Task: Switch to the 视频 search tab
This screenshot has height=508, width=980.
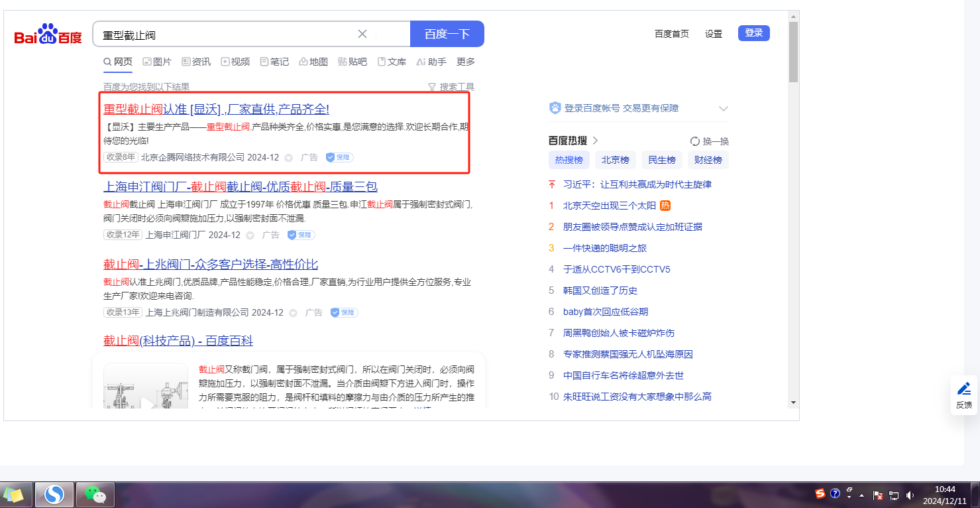Action: click(235, 62)
